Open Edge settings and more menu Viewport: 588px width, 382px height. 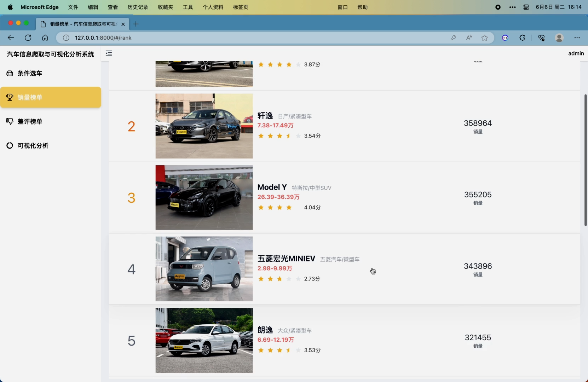pos(577,37)
